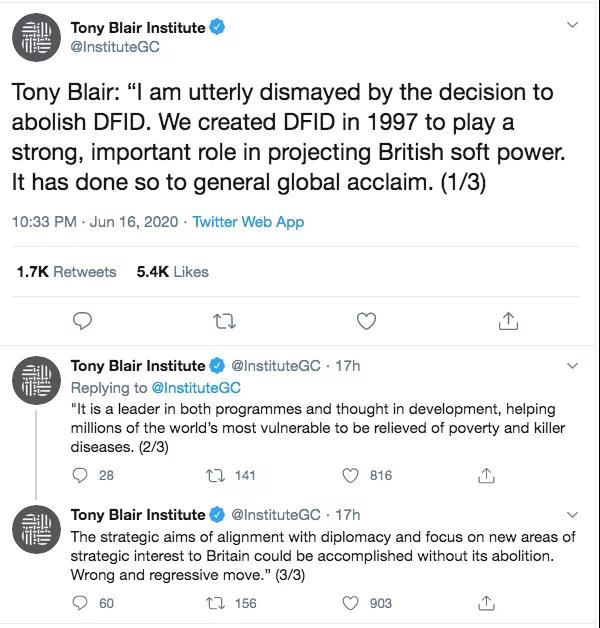Viewport: 600px width, 628px height.
Task: Share the (3/3) tweet
Action: pos(486,603)
